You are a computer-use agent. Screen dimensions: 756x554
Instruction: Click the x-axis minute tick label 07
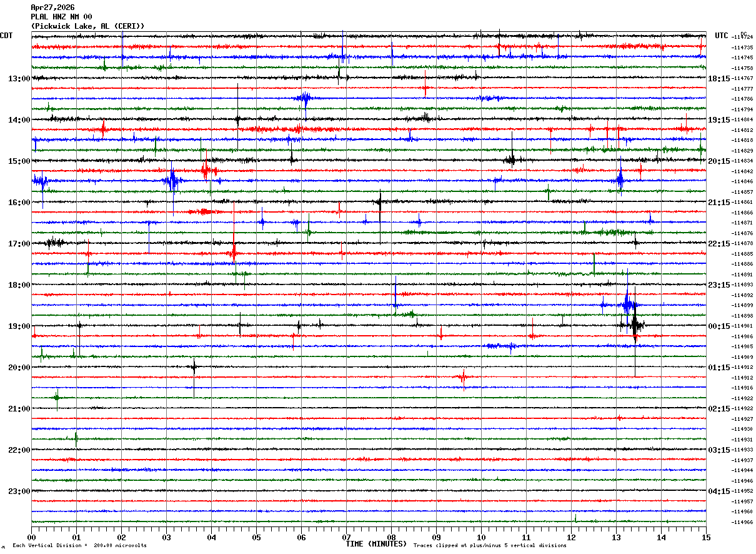click(346, 537)
